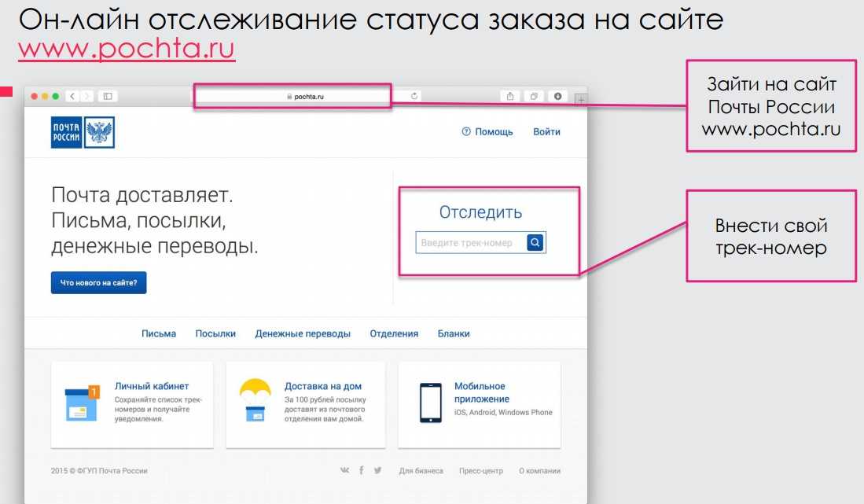Open the Мобильное приложение link

(x=482, y=392)
